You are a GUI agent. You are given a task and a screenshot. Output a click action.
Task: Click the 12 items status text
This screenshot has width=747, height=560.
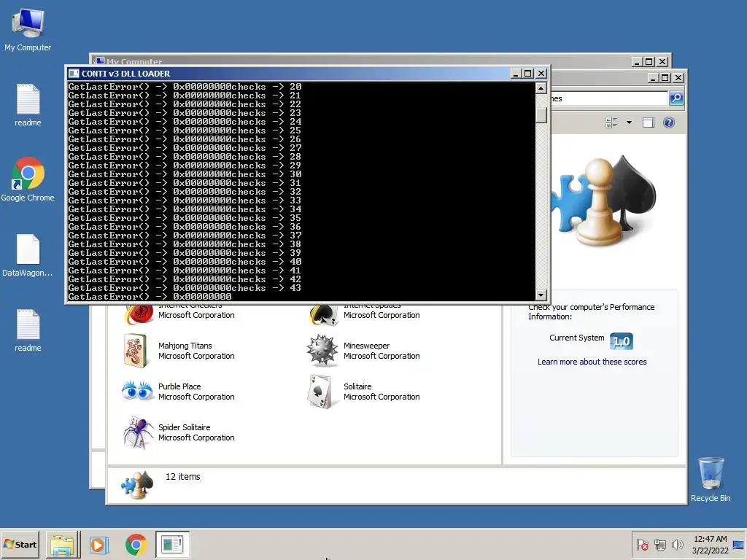click(182, 477)
